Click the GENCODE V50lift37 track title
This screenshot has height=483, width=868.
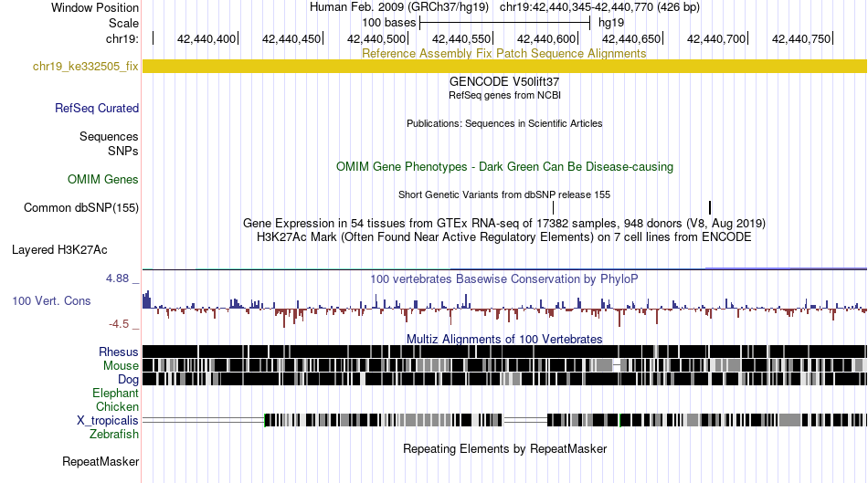pyautogui.click(x=504, y=81)
